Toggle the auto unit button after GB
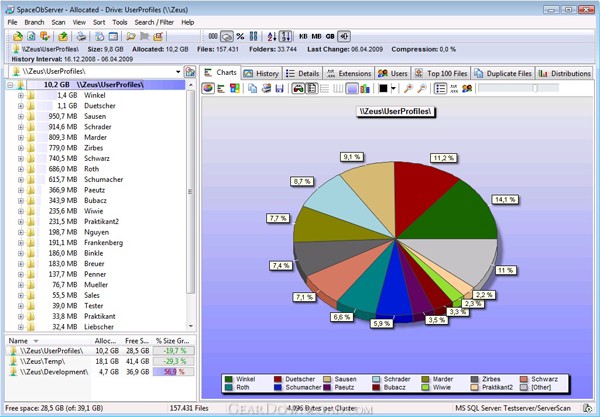This screenshot has height=417, width=600. 344,37
